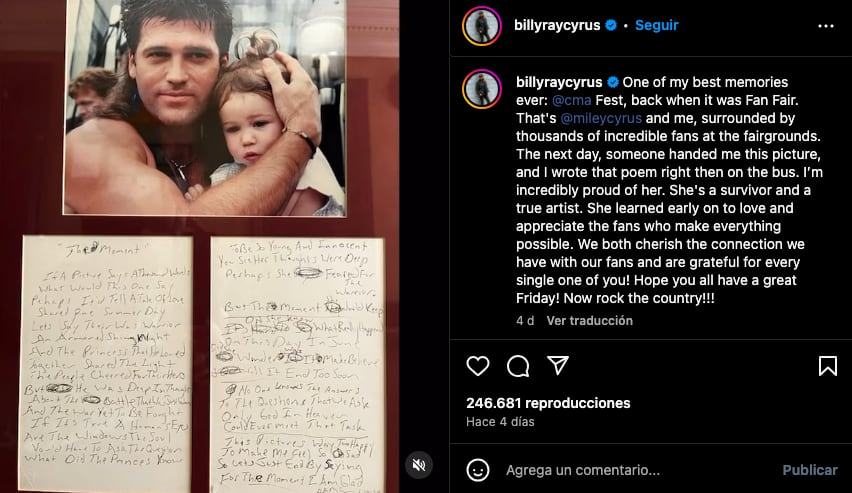
Task: Save the post with the bookmark icon
Action: pos(828,366)
